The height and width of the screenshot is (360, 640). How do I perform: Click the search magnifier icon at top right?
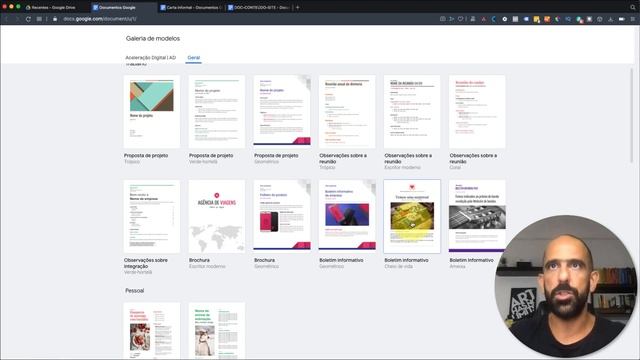click(x=633, y=7)
